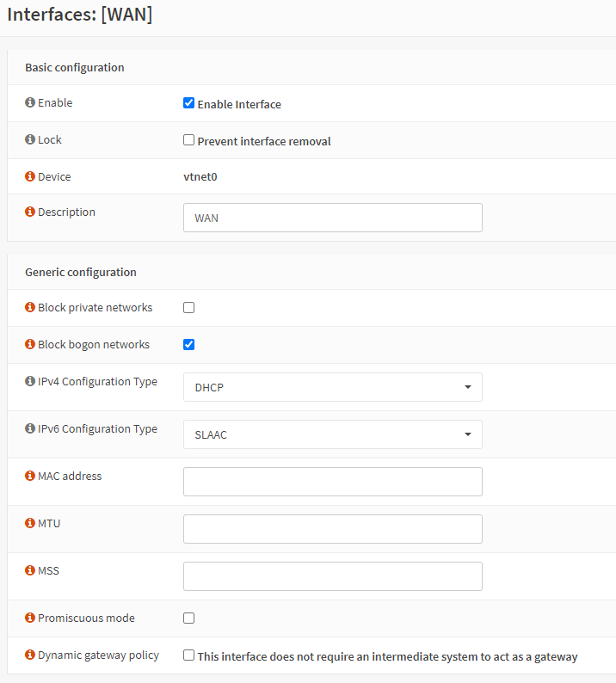Click the Description text field
Viewport: 616px width, 683px height.
(332, 218)
